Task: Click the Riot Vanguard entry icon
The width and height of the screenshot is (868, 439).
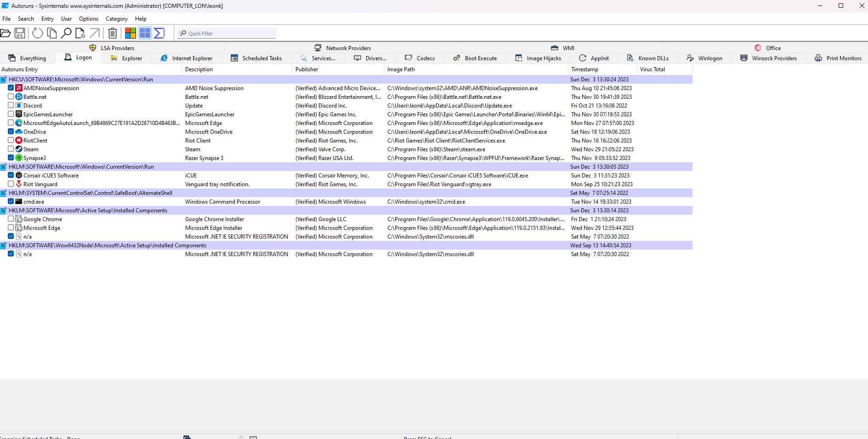Action: (19, 184)
